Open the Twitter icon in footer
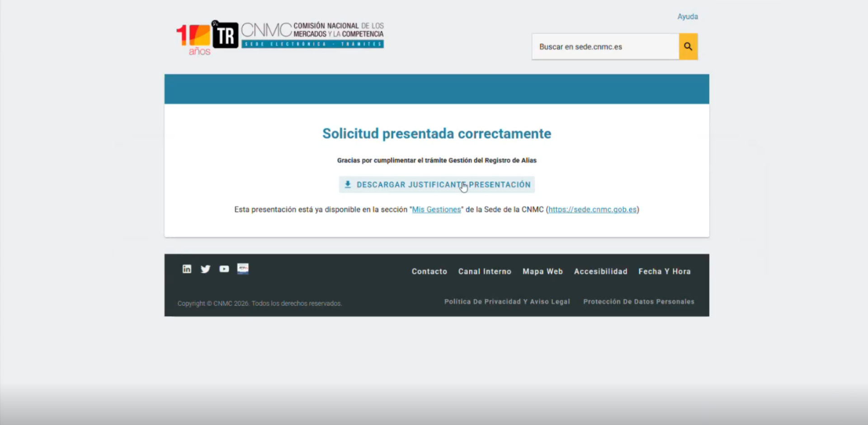Image resolution: width=868 pixels, height=425 pixels. pyautogui.click(x=205, y=269)
